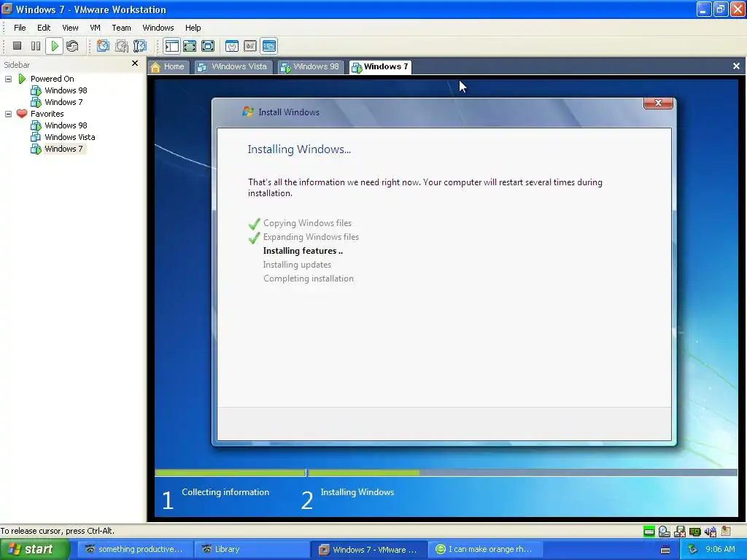Image resolution: width=747 pixels, height=560 pixels.
Task: Click the Appliance view toolbar icon
Action: point(250,46)
